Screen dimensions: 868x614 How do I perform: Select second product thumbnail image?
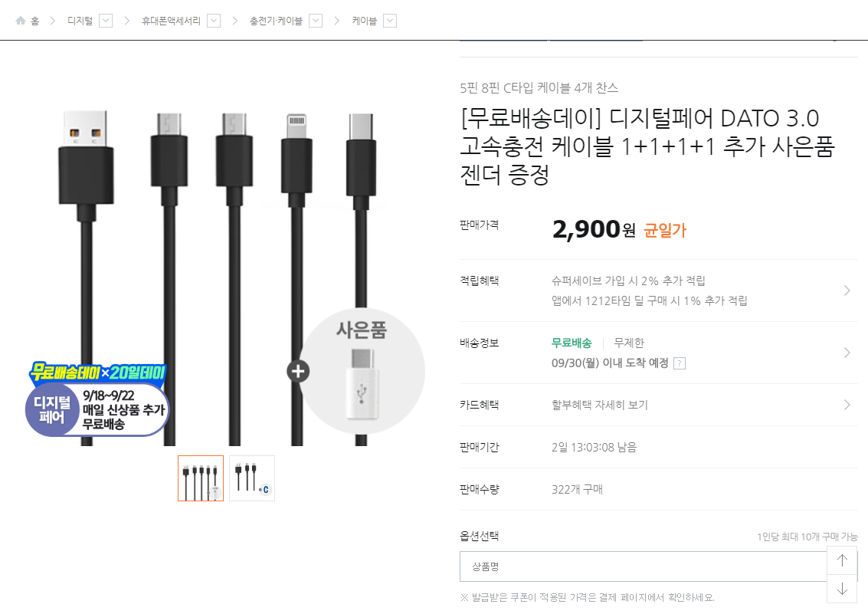coord(252,478)
